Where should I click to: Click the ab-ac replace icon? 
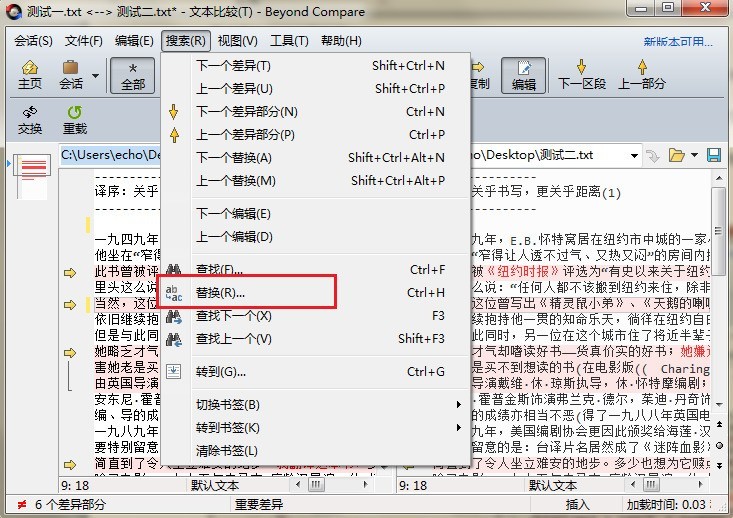[x=173, y=293]
